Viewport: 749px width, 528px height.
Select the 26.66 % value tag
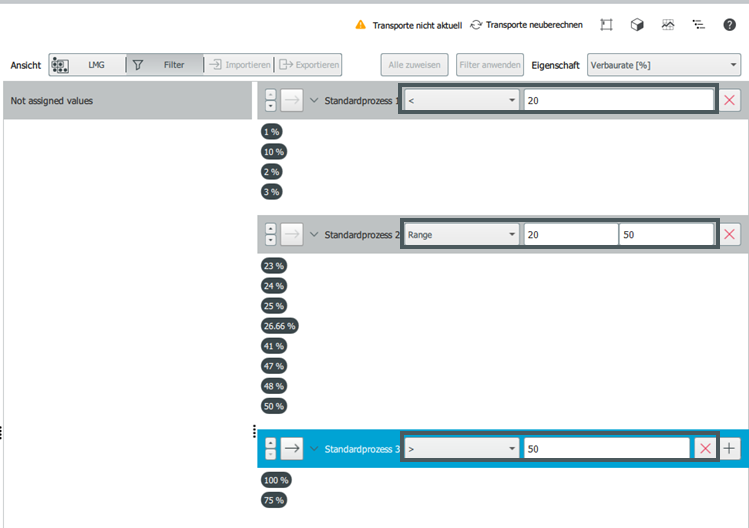pyautogui.click(x=279, y=326)
